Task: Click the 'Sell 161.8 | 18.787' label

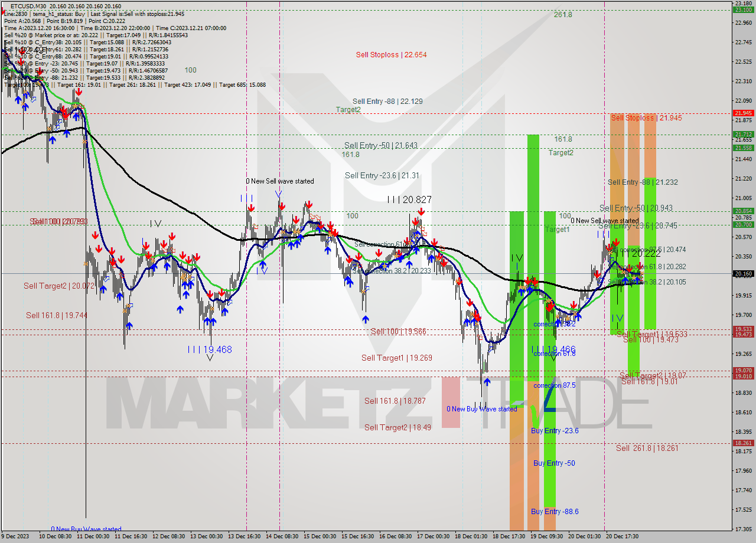Action: [x=395, y=401]
